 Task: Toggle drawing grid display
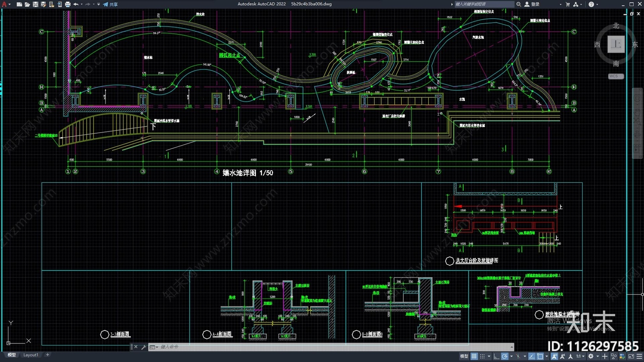click(x=474, y=356)
